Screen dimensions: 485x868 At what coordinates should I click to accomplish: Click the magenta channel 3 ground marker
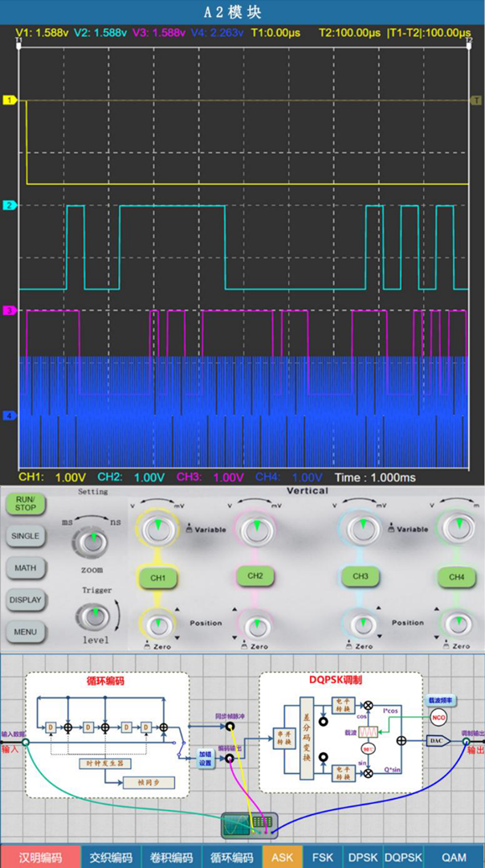[x=10, y=309]
